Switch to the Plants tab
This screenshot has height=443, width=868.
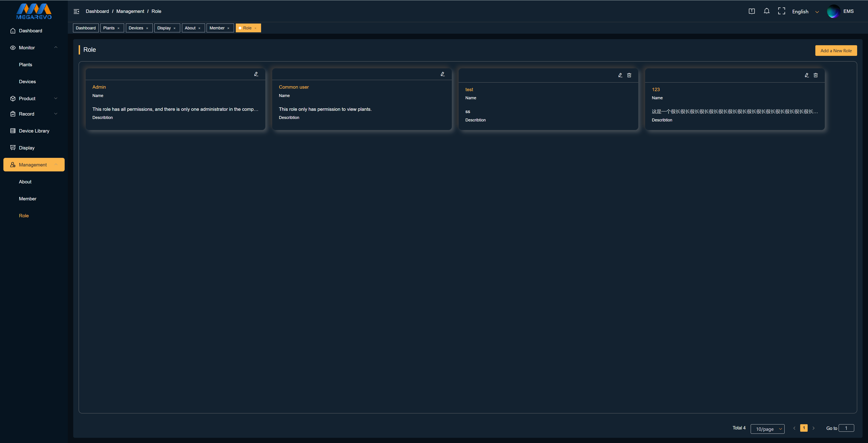pos(109,28)
